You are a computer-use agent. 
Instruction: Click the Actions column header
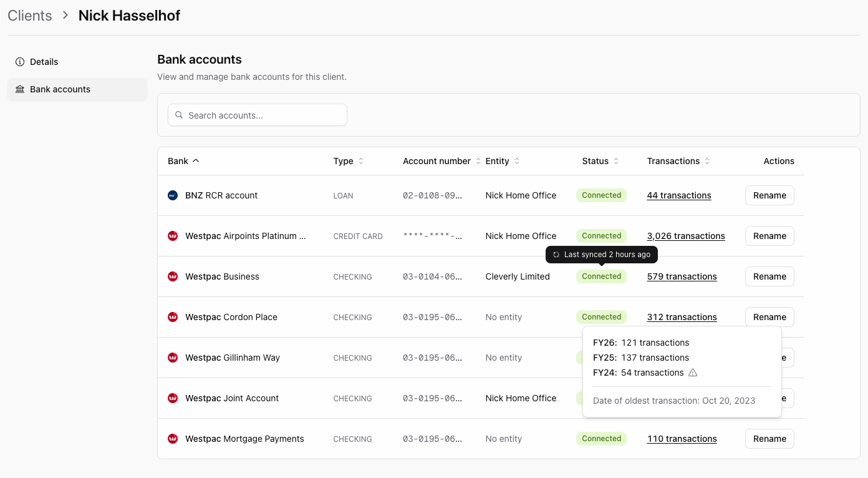(x=779, y=161)
